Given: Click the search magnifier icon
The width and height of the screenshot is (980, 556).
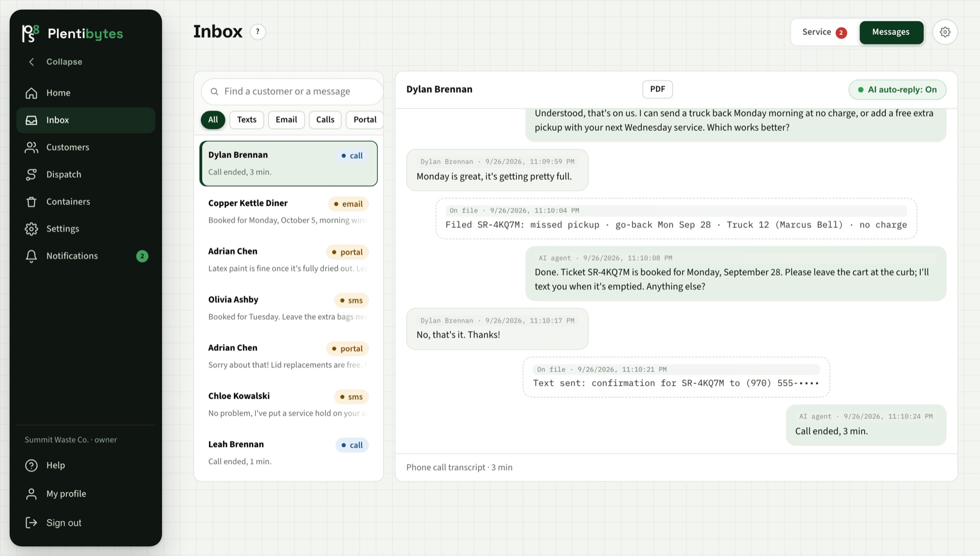Looking at the screenshot, I should click(215, 91).
